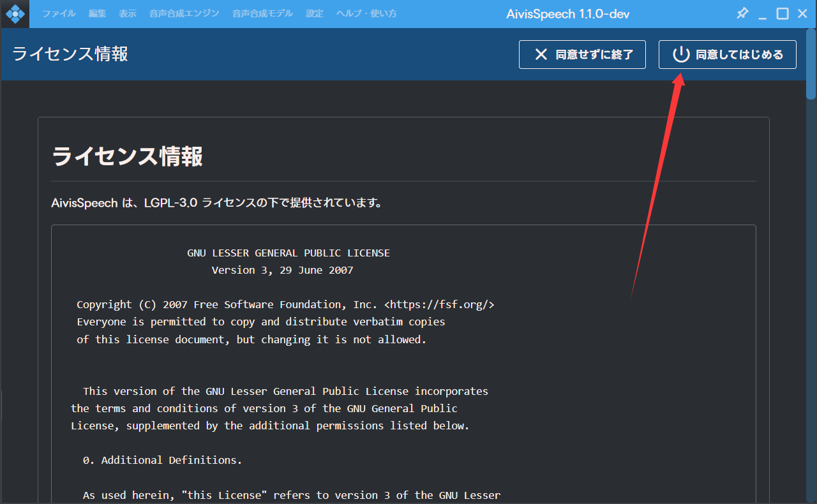Click the sentence beginning 'AivisSpeech は、LGPL-3.0'
Viewport: 817px width, 504px height.
coord(217,204)
